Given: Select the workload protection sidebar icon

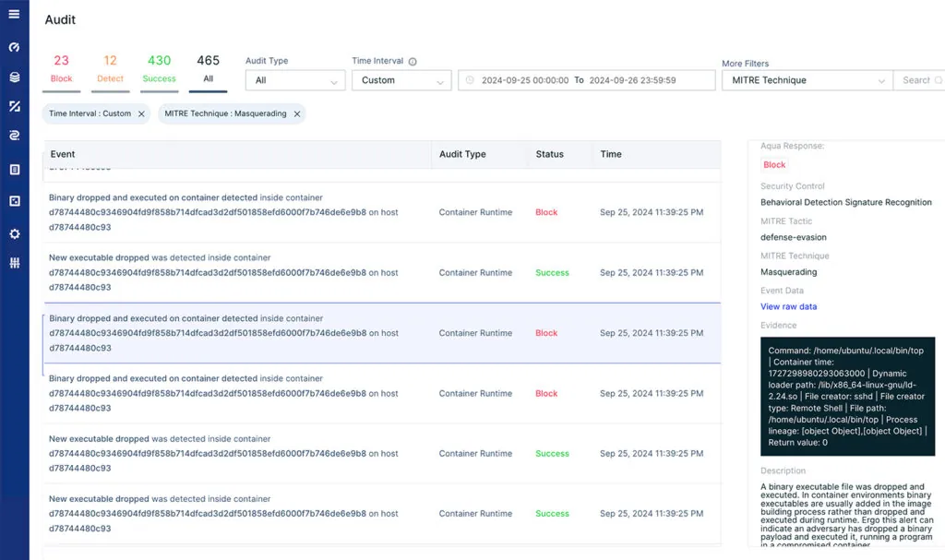Looking at the screenshot, I should 13,108.
